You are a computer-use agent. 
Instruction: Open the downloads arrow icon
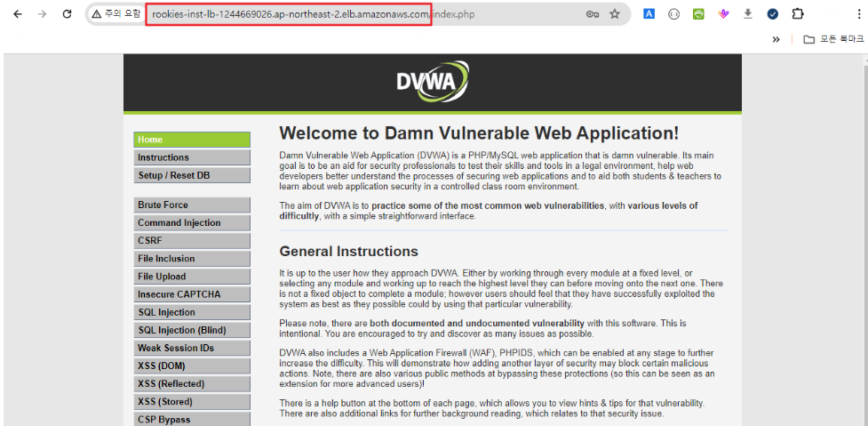[x=748, y=14]
